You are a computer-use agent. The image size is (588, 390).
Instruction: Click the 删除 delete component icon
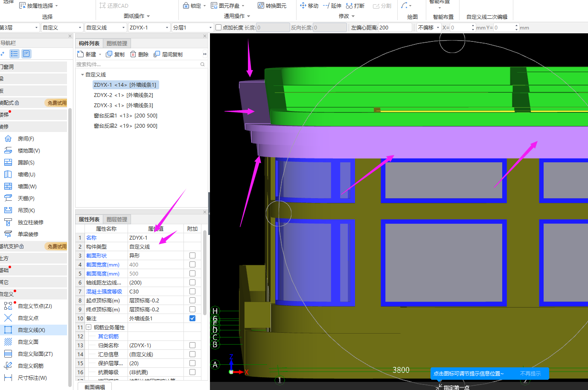[x=133, y=54]
